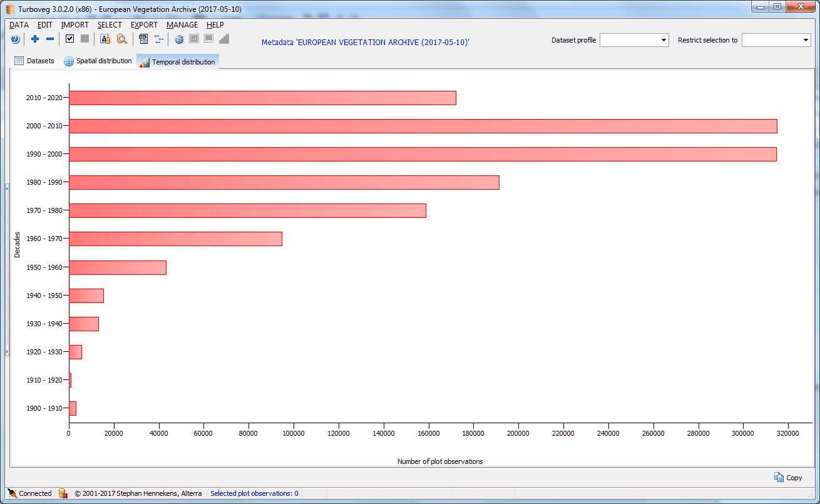820x504 pixels.
Task: Expand the left side panel splitter handle
Action: tap(7, 269)
